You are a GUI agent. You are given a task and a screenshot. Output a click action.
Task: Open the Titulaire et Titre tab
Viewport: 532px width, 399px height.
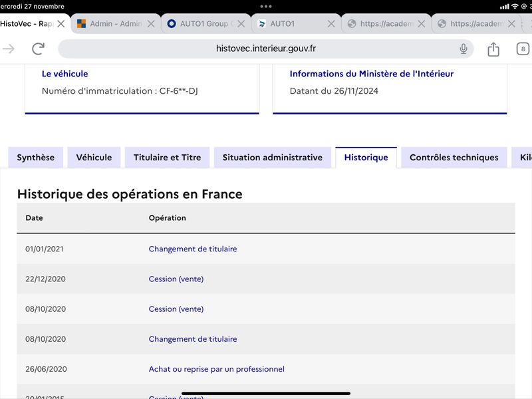point(168,158)
